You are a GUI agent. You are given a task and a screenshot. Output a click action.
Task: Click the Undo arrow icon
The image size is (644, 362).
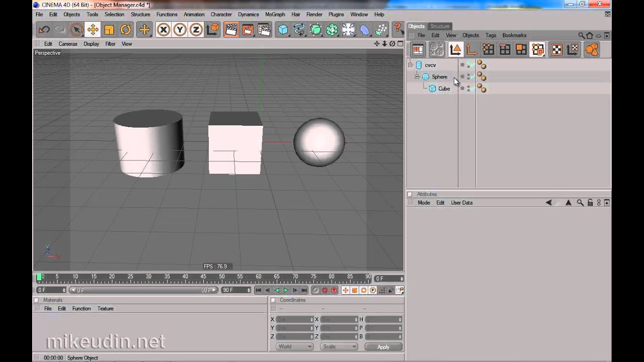coord(44,30)
